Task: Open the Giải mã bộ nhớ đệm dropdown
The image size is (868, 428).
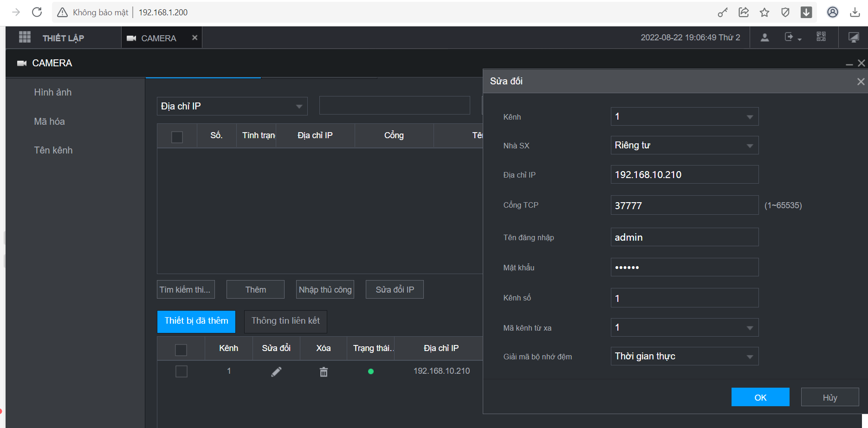Action: [684, 356]
